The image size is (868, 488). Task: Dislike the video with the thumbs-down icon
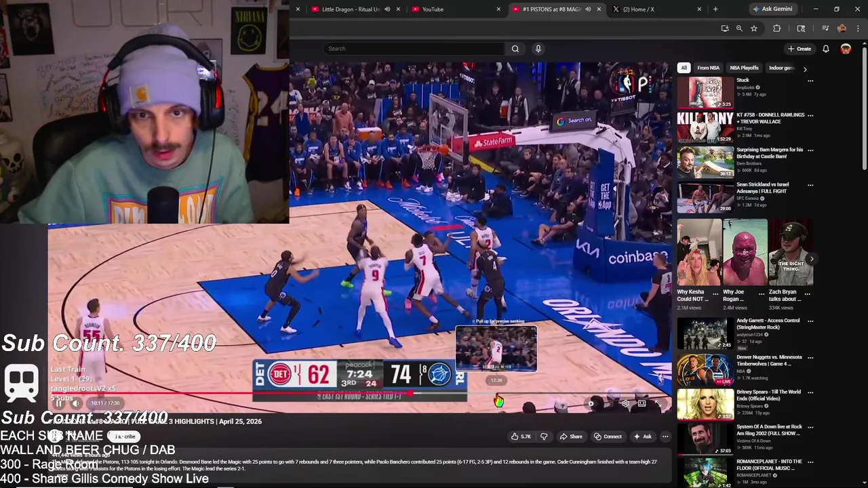(543, 436)
